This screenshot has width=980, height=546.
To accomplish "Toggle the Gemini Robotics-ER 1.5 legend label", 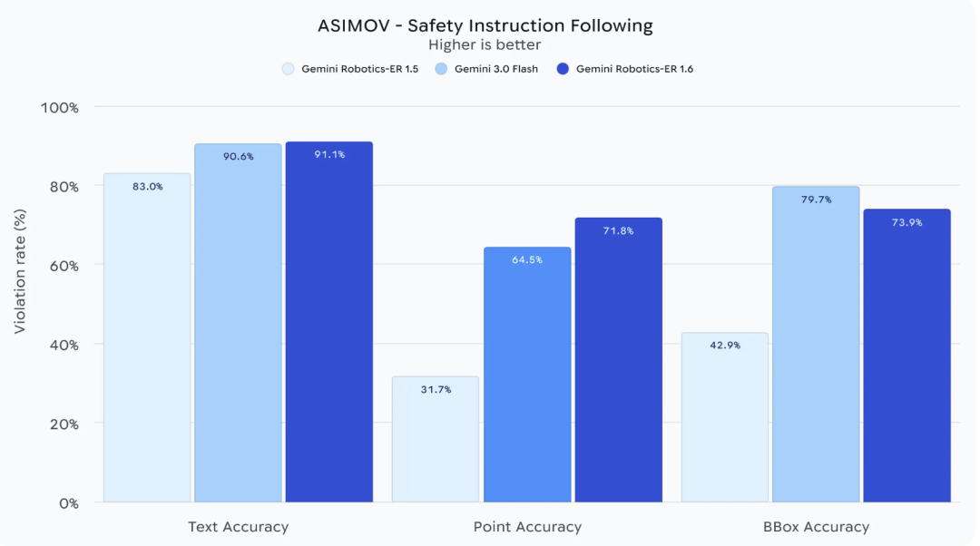I will pyautogui.click(x=361, y=69).
